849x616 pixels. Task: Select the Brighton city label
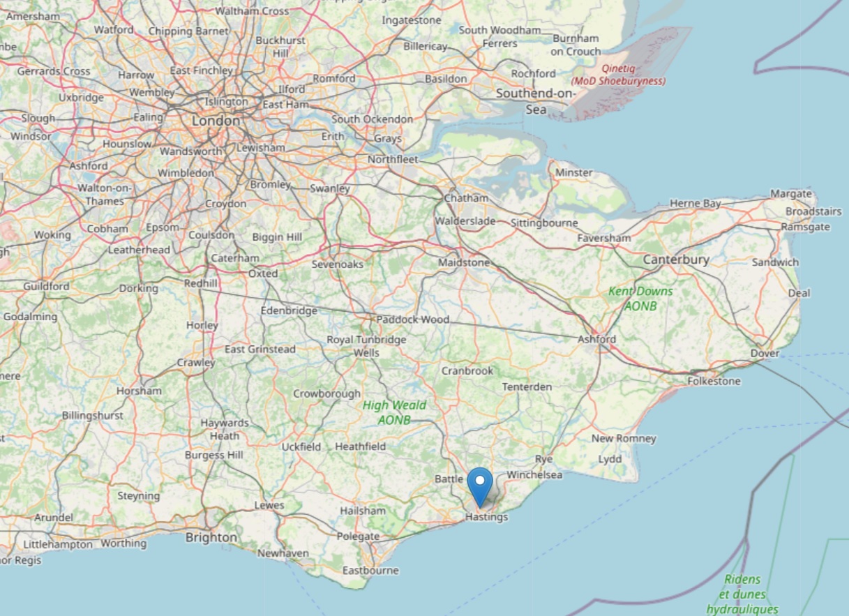click(x=211, y=538)
